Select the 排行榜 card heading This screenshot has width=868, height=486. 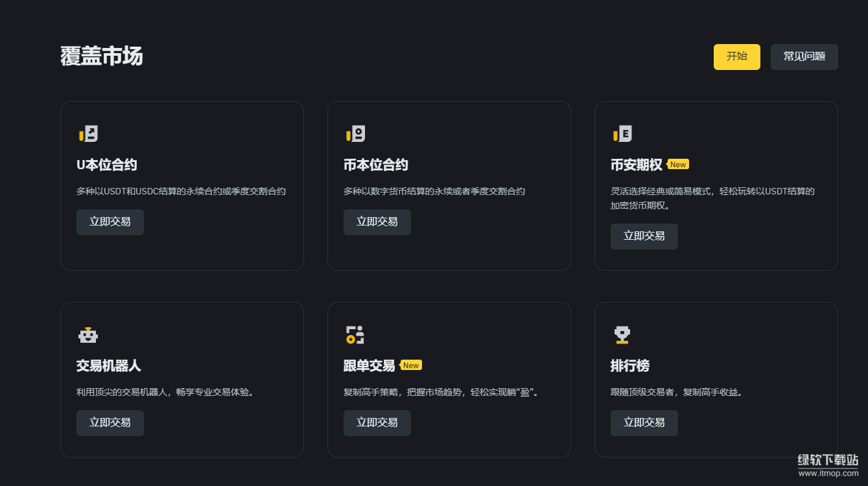coord(630,366)
